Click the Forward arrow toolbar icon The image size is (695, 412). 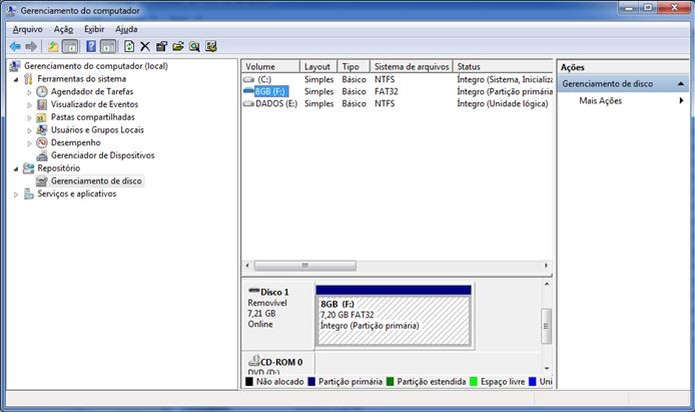click(x=31, y=46)
